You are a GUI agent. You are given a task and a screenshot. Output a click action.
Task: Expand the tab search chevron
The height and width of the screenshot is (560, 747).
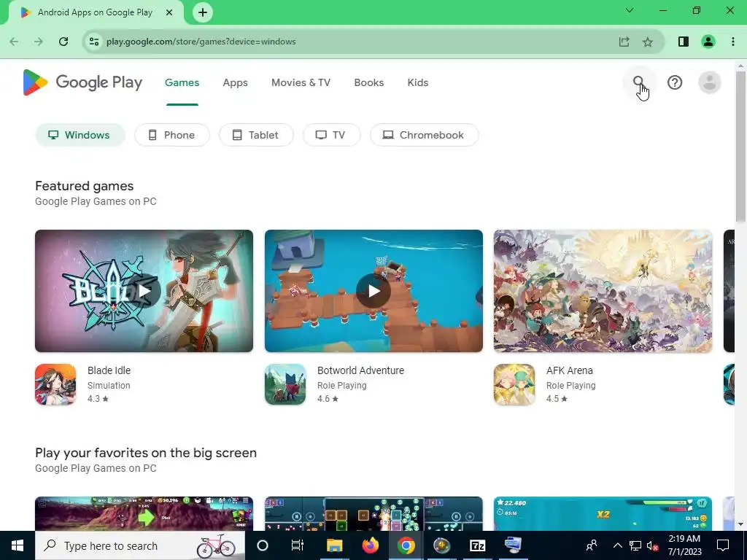630,10
